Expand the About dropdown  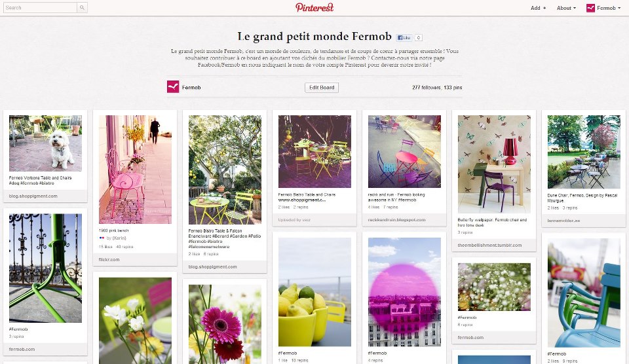(566, 8)
